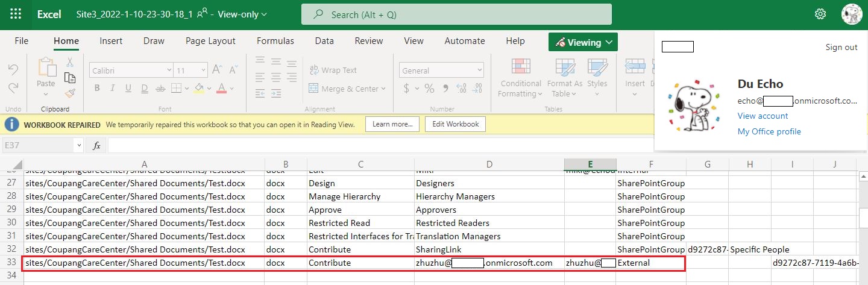Toggle Wrap Text
Screen dimensions: 868x285
(x=333, y=70)
